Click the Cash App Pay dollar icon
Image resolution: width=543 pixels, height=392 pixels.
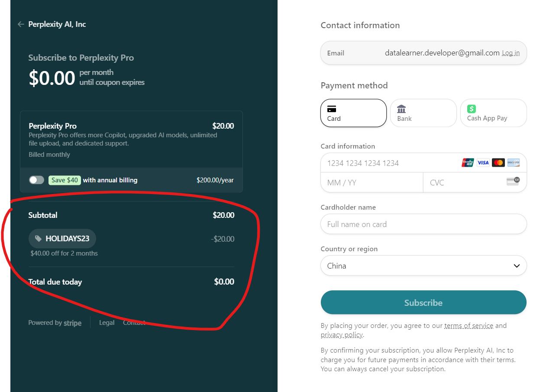tap(472, 109)
